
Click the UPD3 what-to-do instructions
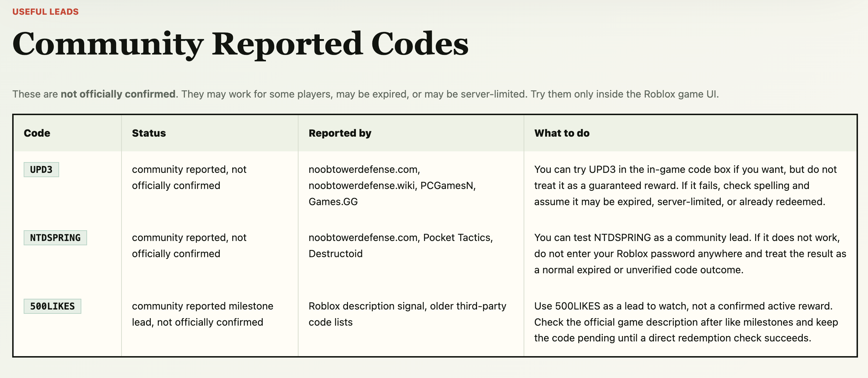pos(685,185)
